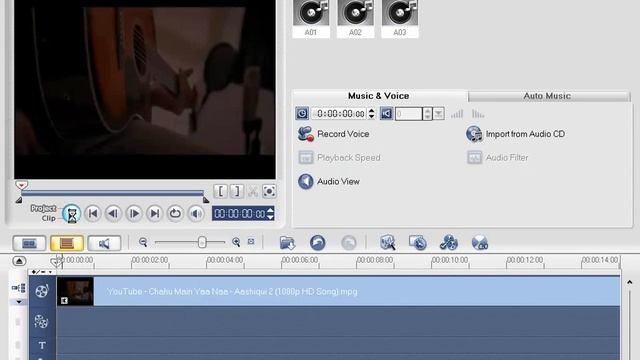Image resolution: width=640 pixels, height=360 pixels.
Task: Click the greyed-out Redo button
Action: click(349, 243)
